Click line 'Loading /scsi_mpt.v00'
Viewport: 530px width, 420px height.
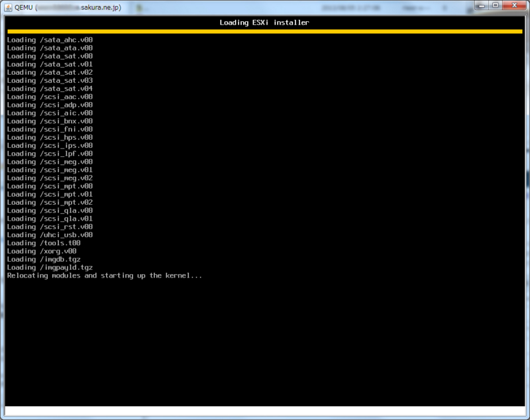50,186
